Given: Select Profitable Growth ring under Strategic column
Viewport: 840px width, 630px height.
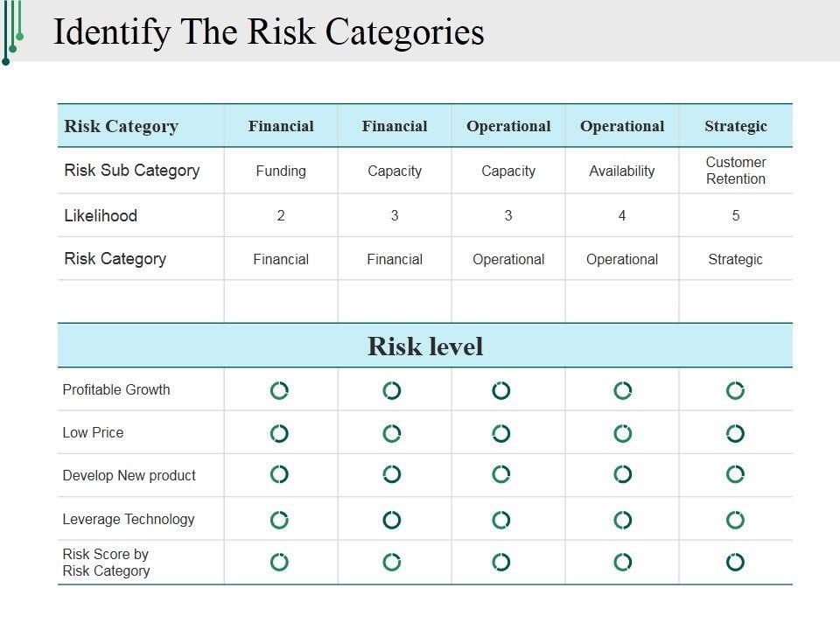Looking at the screenshot, I should 736,390.
